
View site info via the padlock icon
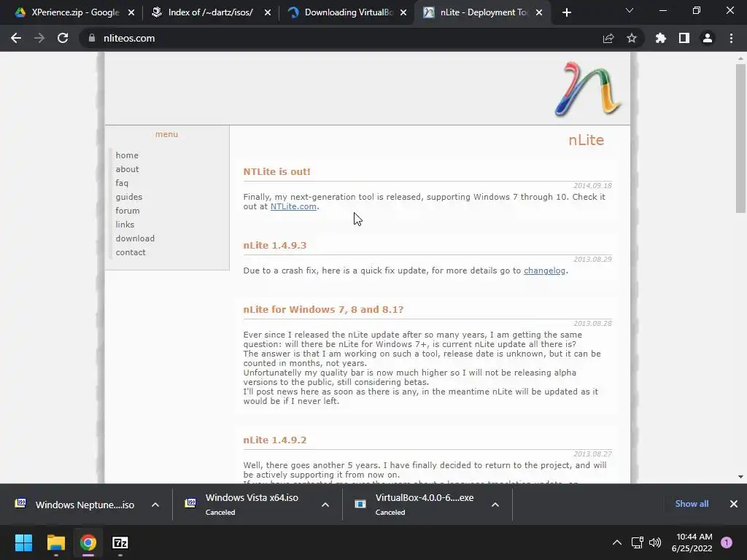(x=91, y=38)
